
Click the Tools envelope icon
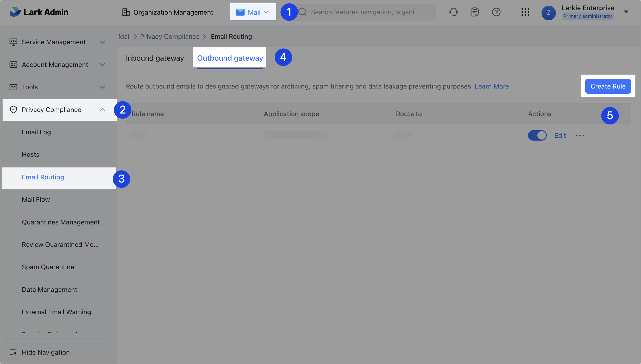[x=14, y=87]
